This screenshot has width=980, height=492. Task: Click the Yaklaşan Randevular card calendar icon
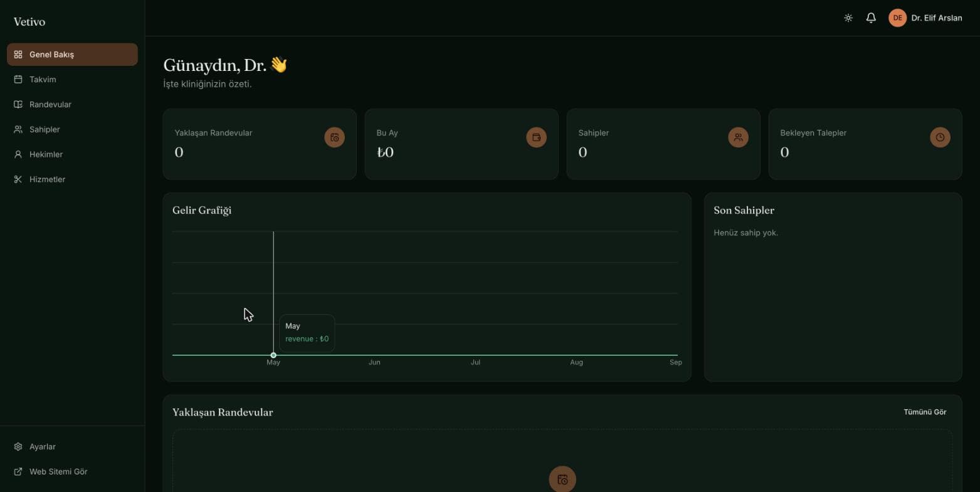335,137
